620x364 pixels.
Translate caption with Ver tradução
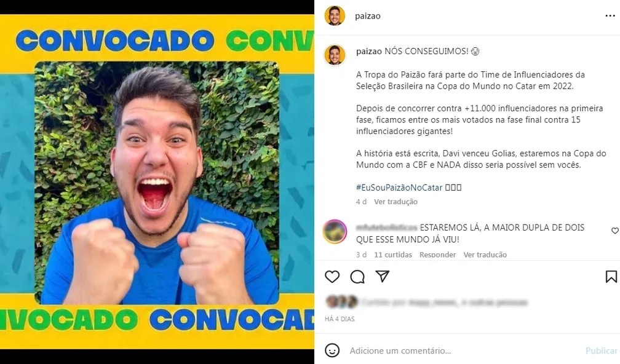coord(396,202)
